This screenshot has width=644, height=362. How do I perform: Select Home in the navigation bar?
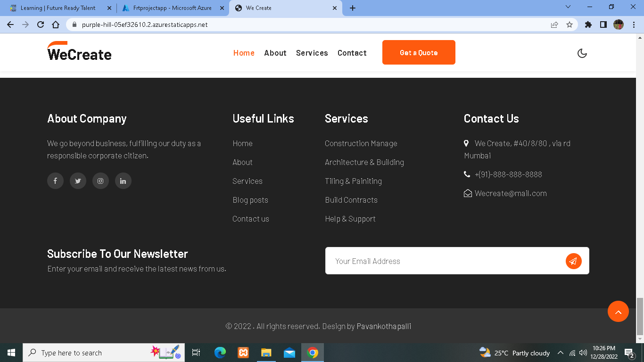coord(244,53)
